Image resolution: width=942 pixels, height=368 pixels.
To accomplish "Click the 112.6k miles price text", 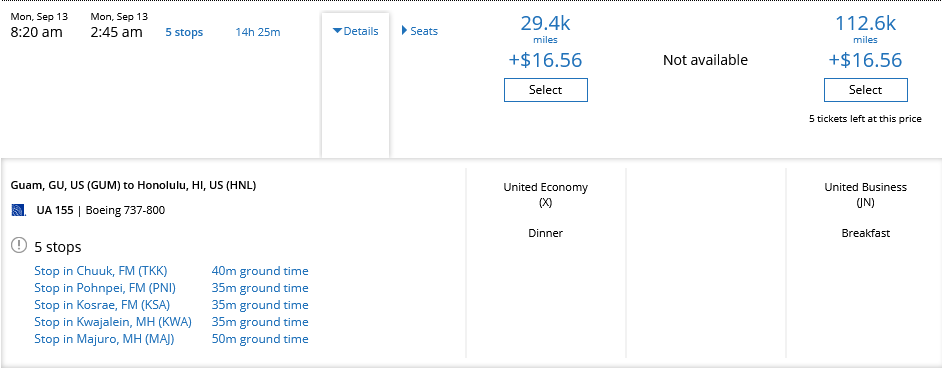I will coord(866,29).
